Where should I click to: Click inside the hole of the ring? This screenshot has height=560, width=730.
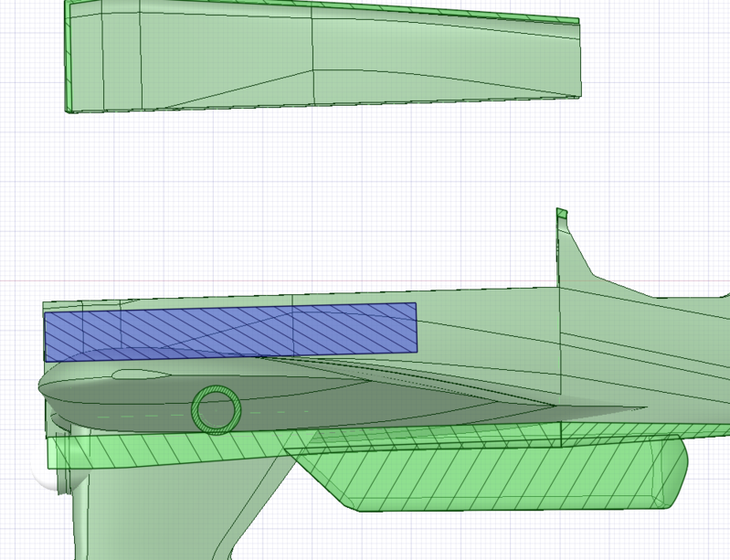click(217, 409)
